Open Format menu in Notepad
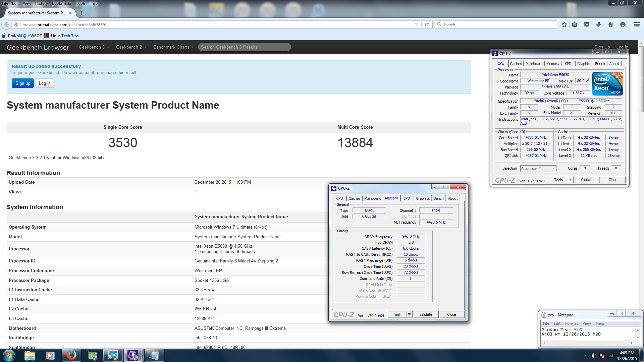The image size is (644, 362). pos(571,323)
